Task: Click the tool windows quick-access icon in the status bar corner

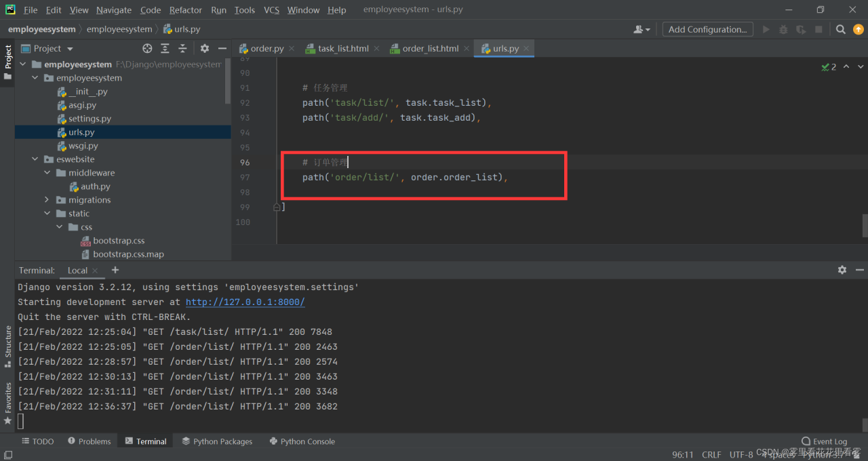Action: point(7,455)
